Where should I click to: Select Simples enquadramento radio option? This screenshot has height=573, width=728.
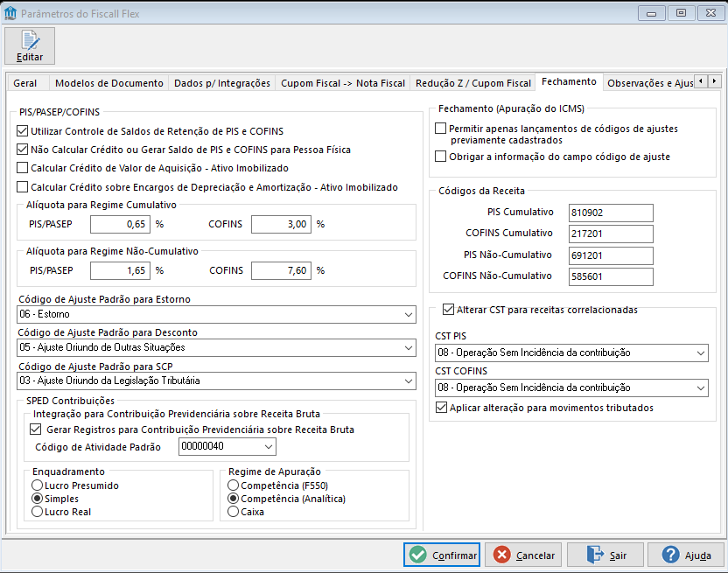coord(37,499)
